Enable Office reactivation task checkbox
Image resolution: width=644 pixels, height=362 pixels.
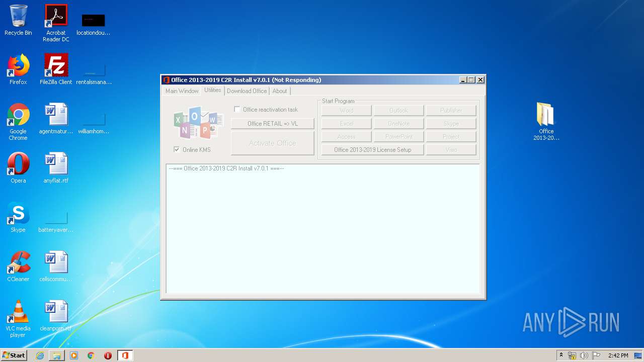pyautogui.click(x=237, y=109)
